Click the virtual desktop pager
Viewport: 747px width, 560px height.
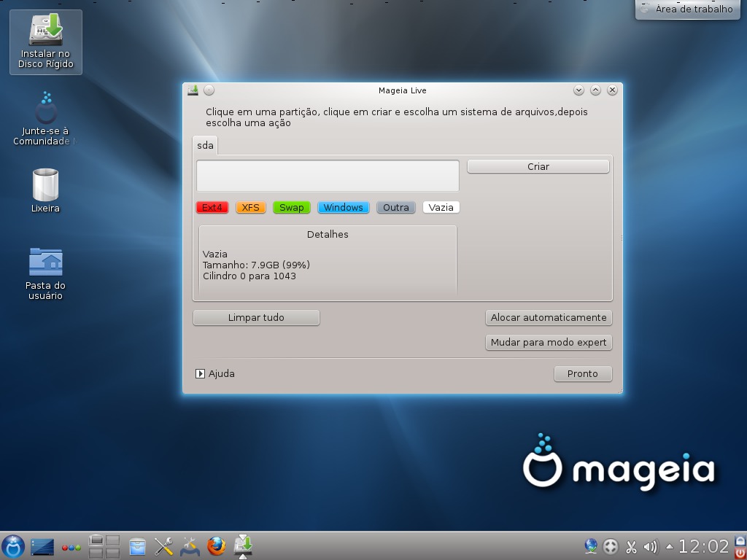pos(104,547)
